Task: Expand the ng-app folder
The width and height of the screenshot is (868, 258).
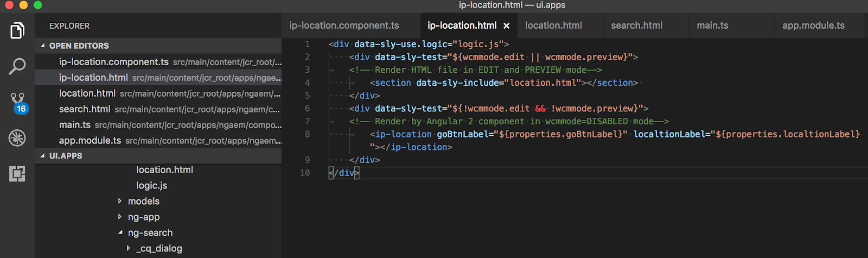Action: pos(120,217)
